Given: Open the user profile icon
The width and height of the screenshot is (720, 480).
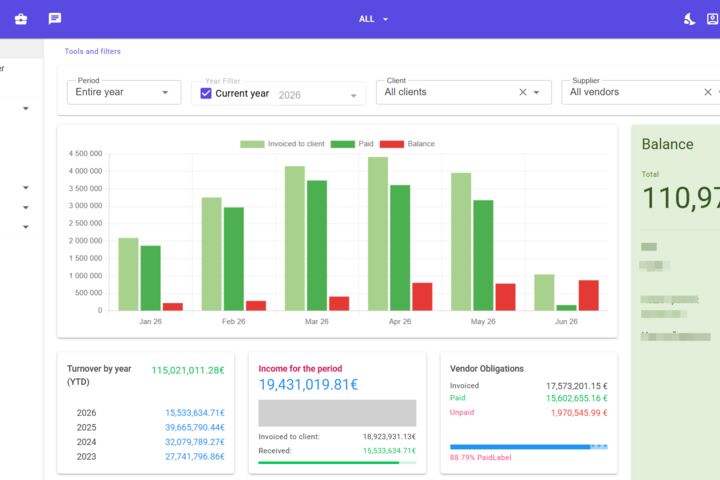Looking at the screenshot, I should point(713,19).
